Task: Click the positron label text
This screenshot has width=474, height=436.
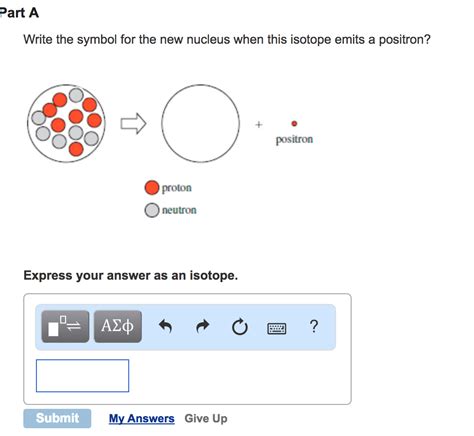Action: coord(294,139)
